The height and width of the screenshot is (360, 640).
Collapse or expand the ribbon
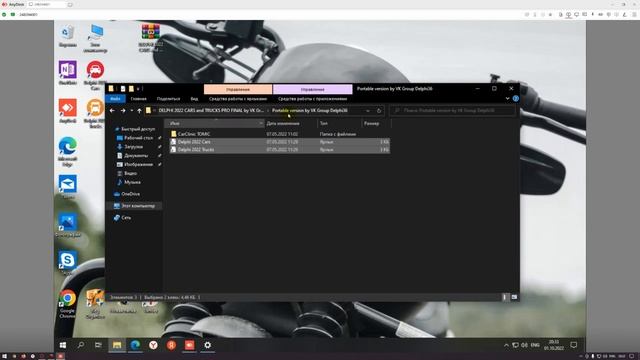coord(507,98)
